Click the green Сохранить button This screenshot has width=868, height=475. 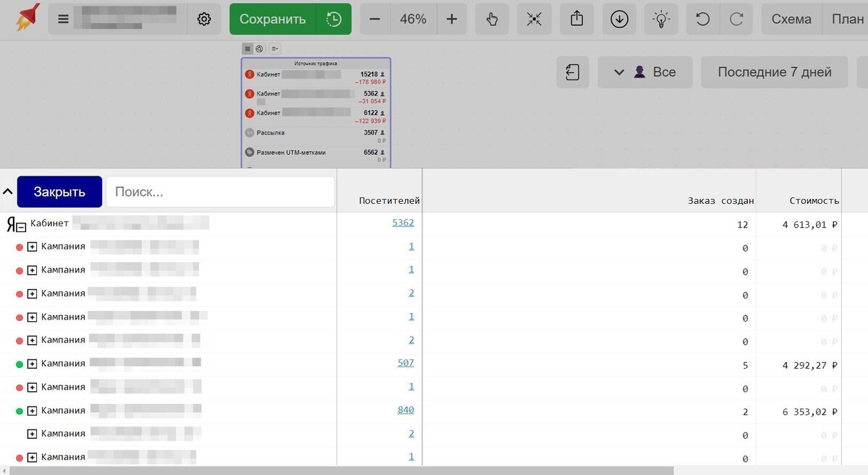click(273, 19)
